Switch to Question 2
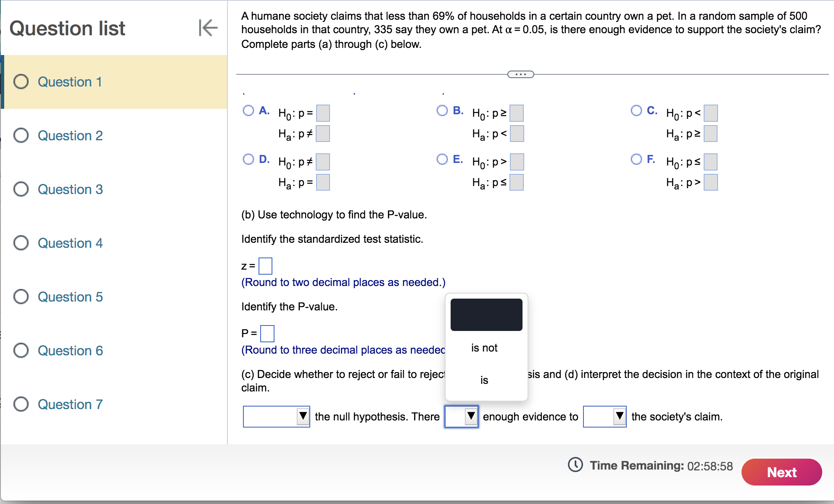Screen dimensions: 834x504 (70, 135)
